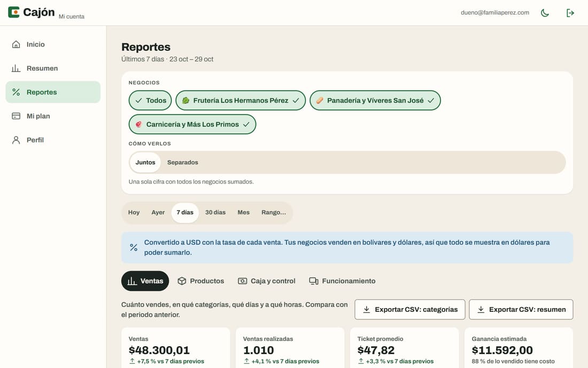Click the percent icon in USD conversion banner
The image size is (588, 368).
coord(134,247)
